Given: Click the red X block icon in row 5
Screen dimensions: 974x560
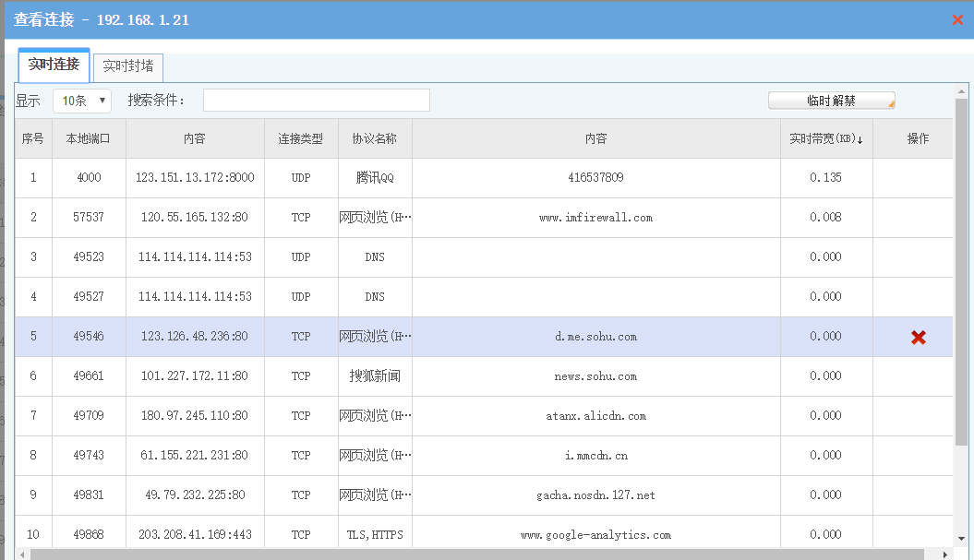Looking at the screenshot, I should click(918, 338).
